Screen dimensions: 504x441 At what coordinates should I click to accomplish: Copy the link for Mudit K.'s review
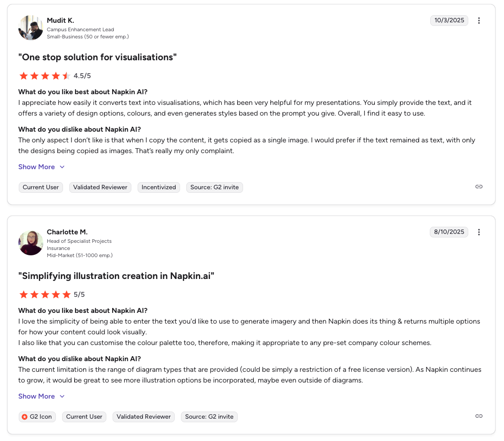point(479,187)
